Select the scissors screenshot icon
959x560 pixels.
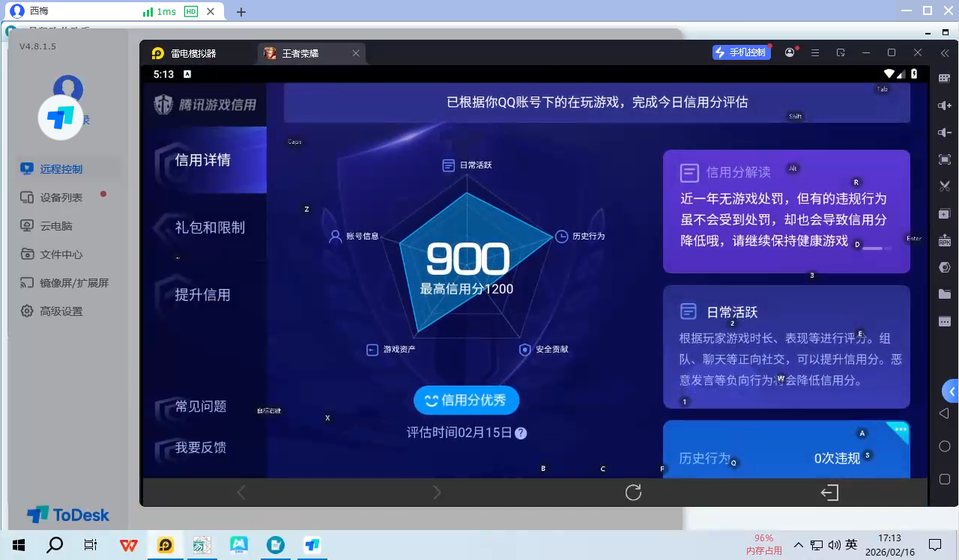(x=944, y=186)
